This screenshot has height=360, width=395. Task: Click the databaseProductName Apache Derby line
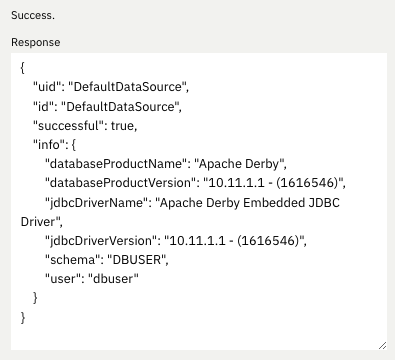[x=166, y=164]
